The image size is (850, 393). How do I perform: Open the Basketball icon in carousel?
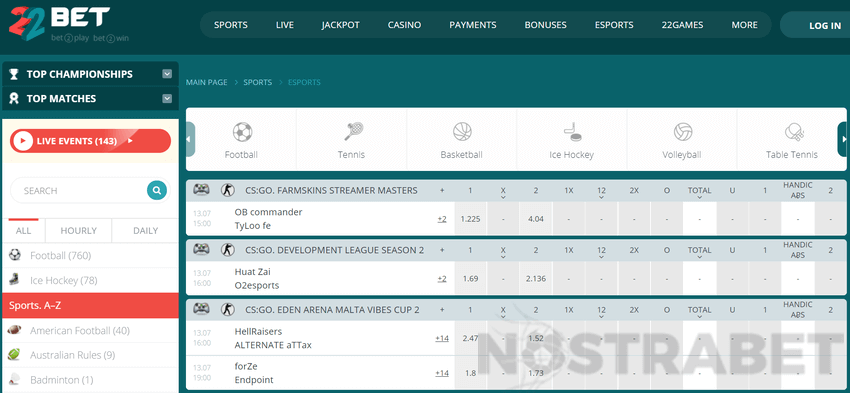pyautogui.click(x=462, y=132)
